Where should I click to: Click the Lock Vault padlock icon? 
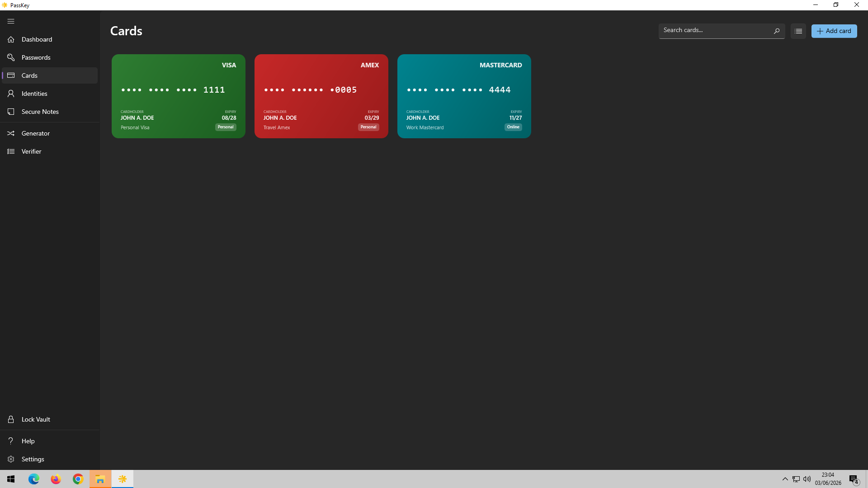click(11, 419)
